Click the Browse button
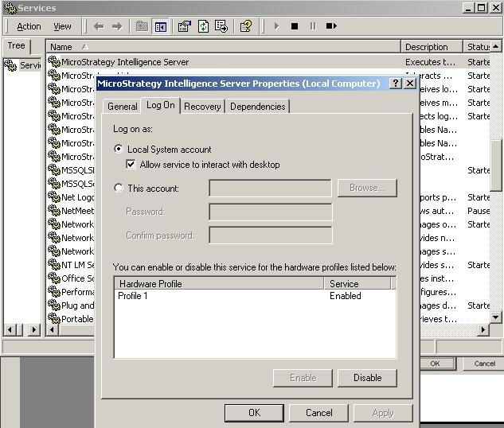 coord(367,188)
